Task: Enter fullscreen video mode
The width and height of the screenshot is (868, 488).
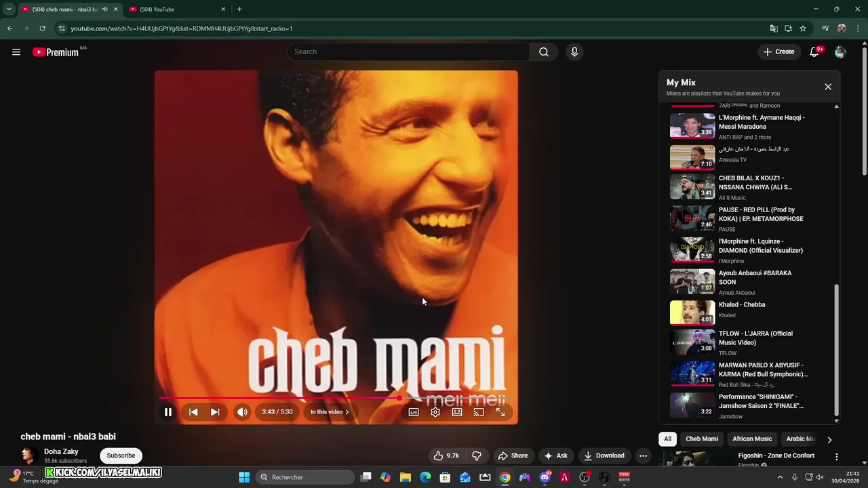Action: pos(500,412)
